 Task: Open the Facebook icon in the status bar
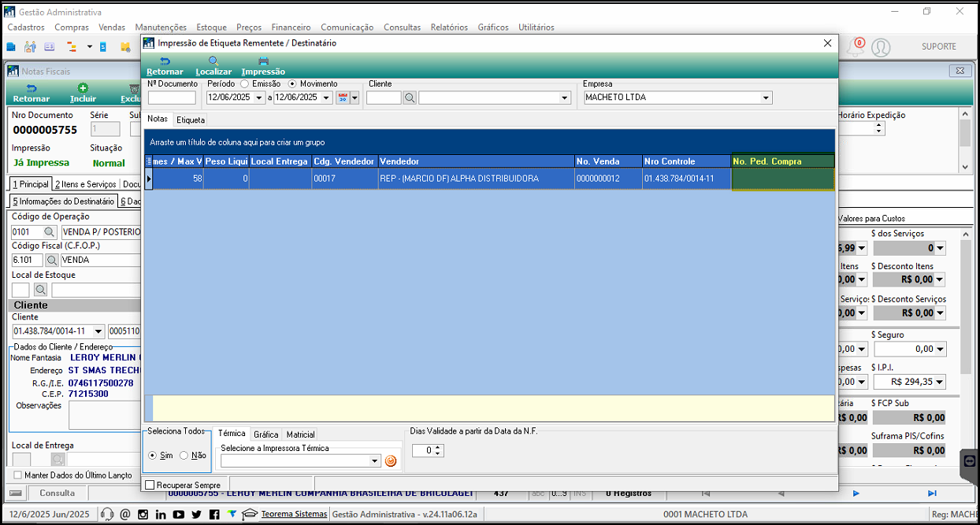click(x=214, y=514)
